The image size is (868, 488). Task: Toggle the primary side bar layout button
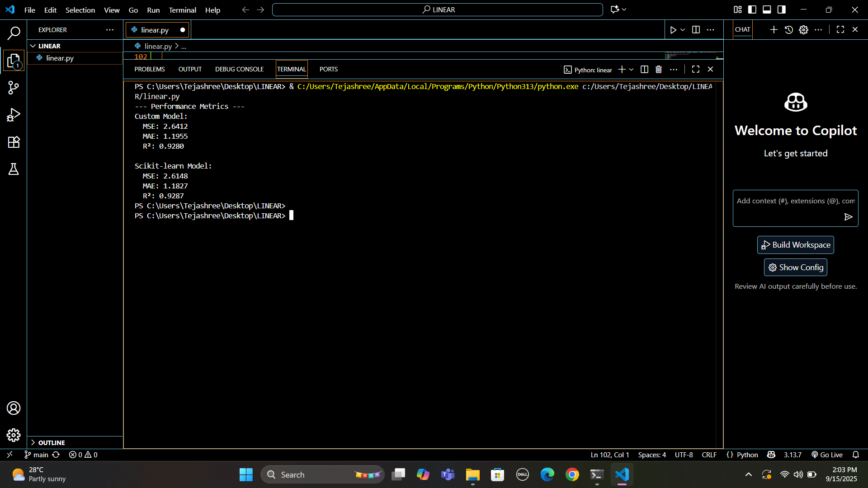tap(752, 9)
